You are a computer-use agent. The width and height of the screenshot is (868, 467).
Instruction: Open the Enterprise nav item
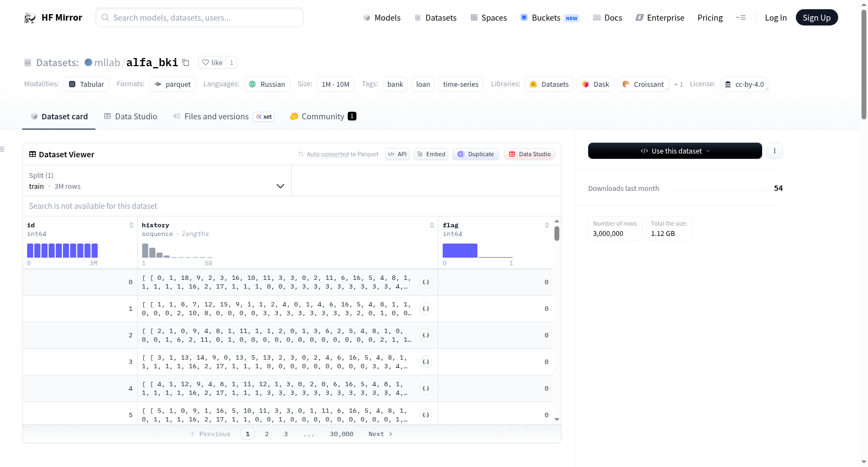[660, 17]
